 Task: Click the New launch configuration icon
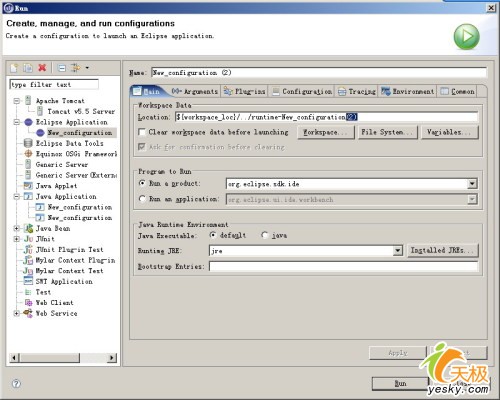click(14, 68)
